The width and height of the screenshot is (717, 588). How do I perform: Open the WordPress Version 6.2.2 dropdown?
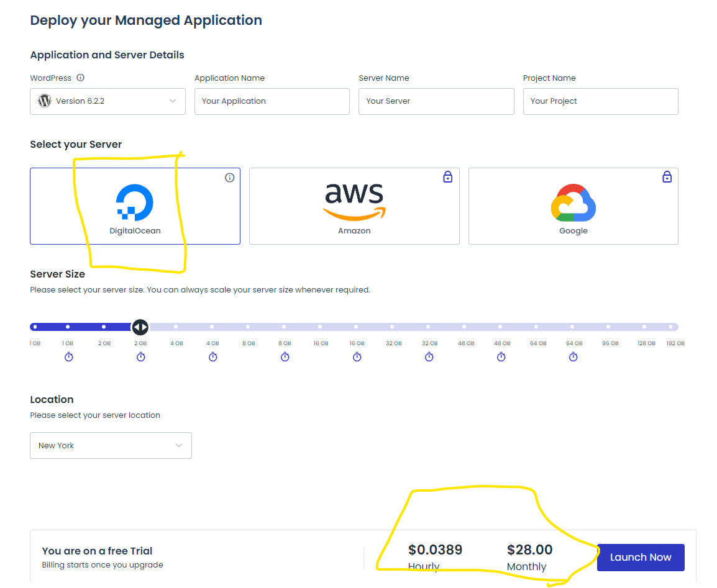tap(108, 101)
